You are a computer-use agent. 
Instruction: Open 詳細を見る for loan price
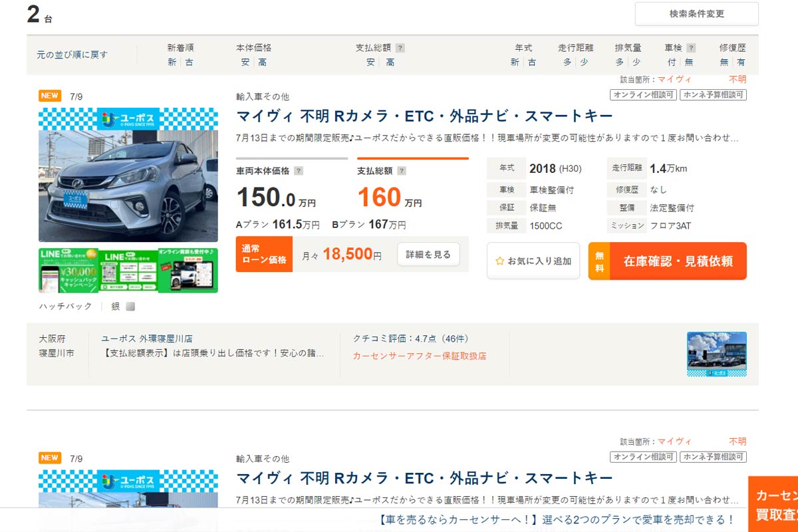[x=428, y=254]
